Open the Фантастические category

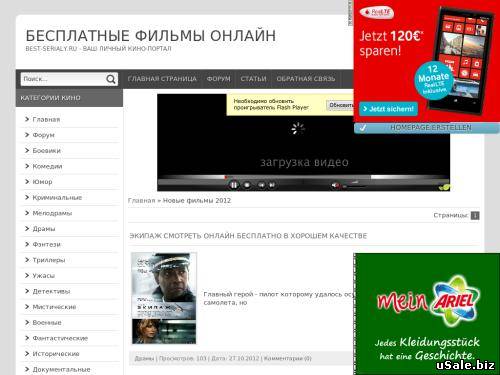coord(60,338)
